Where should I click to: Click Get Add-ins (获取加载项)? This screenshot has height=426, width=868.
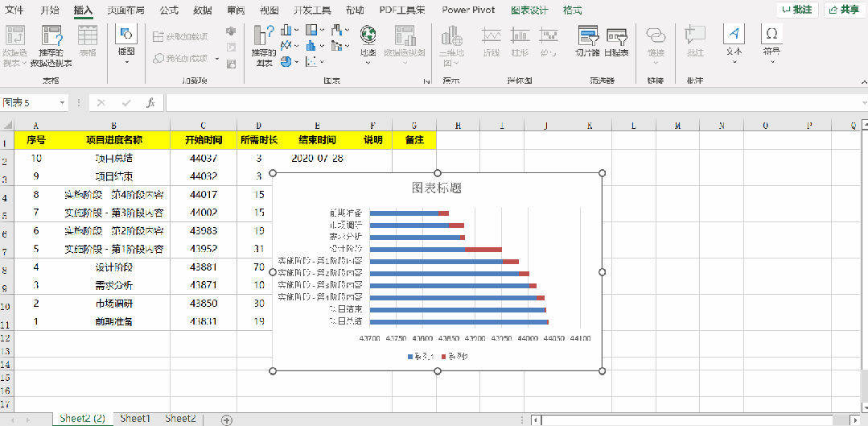[x=181, y=36]
